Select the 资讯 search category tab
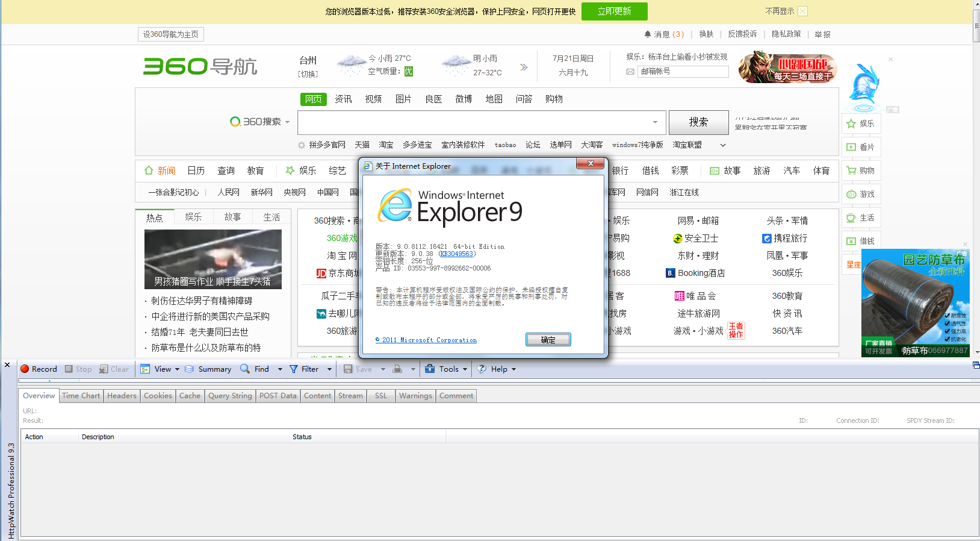The height and width of the screenshot is (541, 980). click(x=343, y=99)
